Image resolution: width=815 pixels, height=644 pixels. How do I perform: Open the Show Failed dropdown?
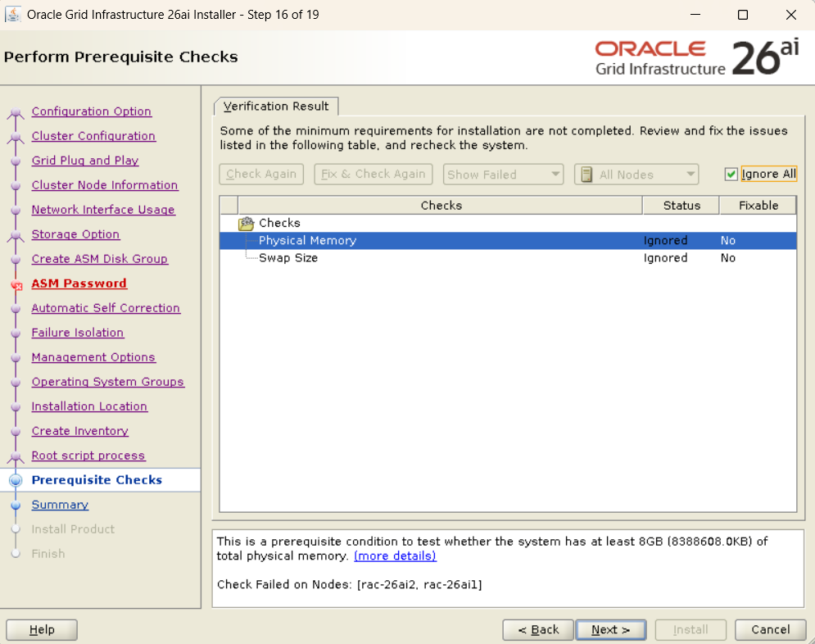[x=504, y=175]
